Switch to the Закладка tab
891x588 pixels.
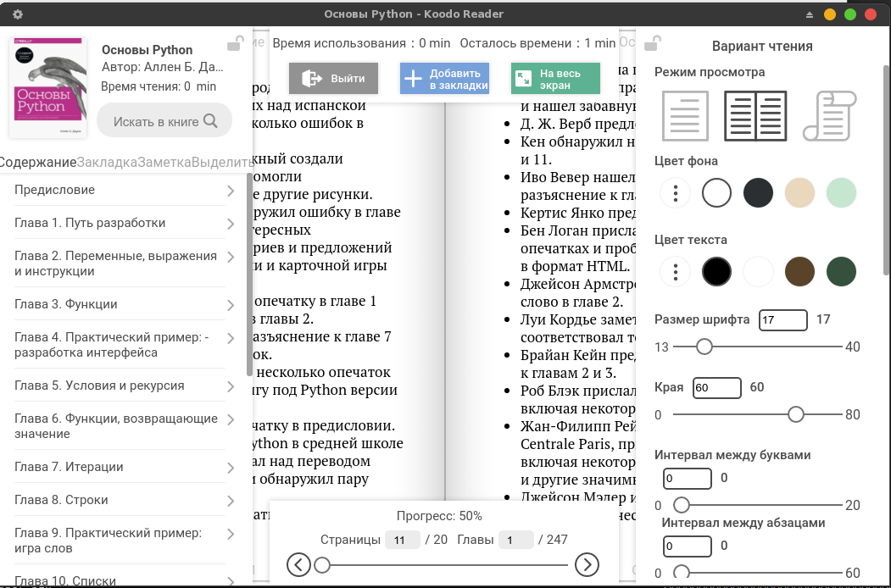coord(107,162)
